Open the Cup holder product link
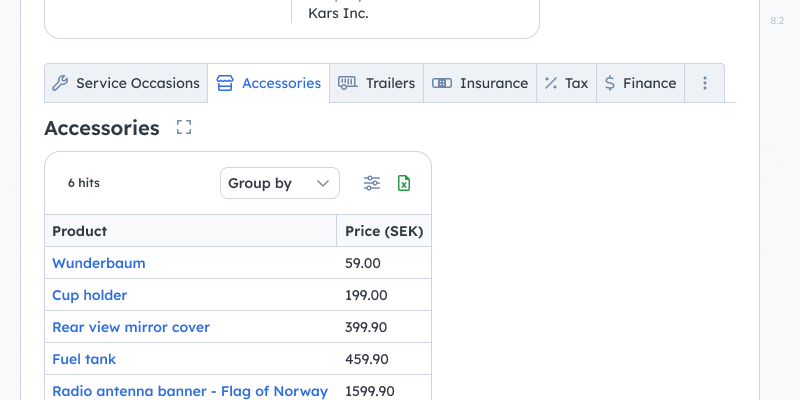The width and height of the screenshot is (800, 400). click(90, 295)
